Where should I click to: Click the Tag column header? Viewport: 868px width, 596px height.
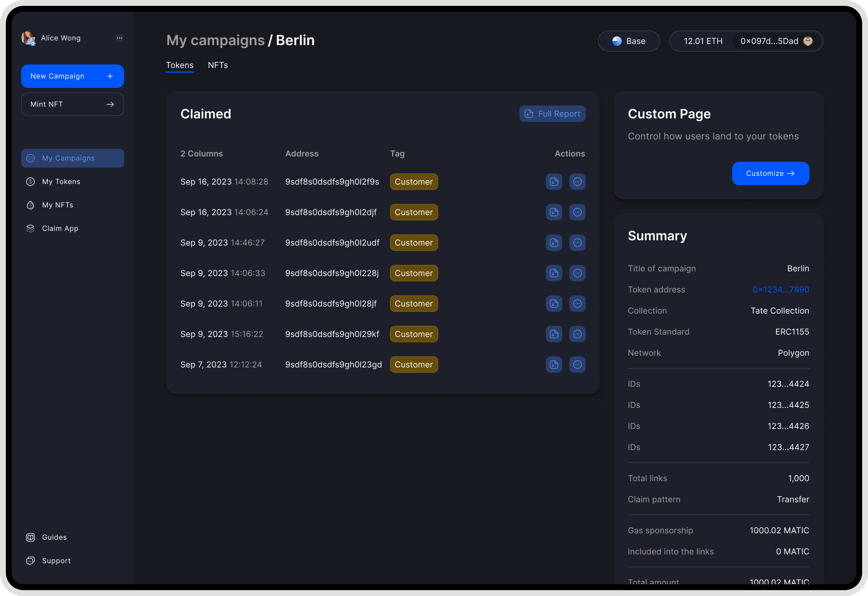[x=397, y=154]
